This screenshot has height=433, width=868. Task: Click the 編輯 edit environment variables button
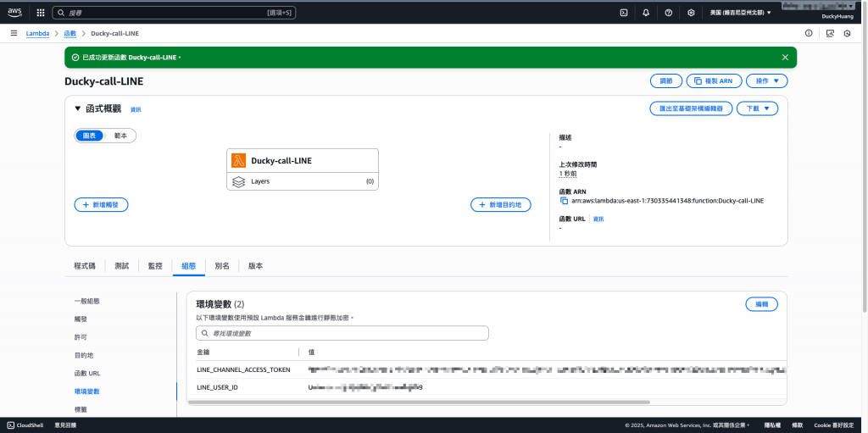pyautogui.click(x=762, y=304)
